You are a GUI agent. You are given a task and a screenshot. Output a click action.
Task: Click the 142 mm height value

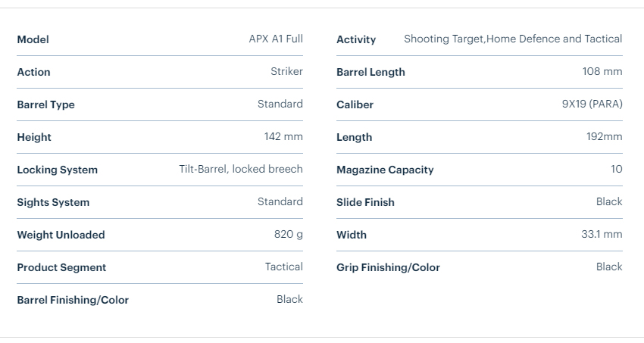pos(283,136)
